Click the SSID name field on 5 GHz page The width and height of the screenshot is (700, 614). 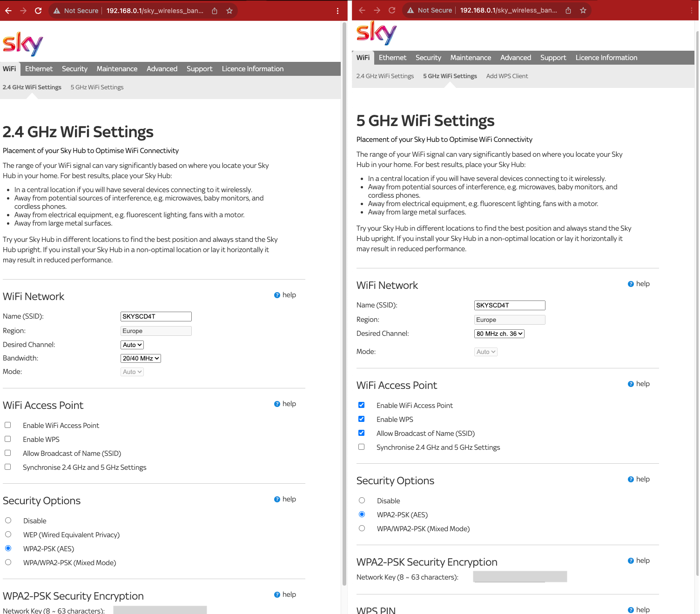(x=510, y=305)
